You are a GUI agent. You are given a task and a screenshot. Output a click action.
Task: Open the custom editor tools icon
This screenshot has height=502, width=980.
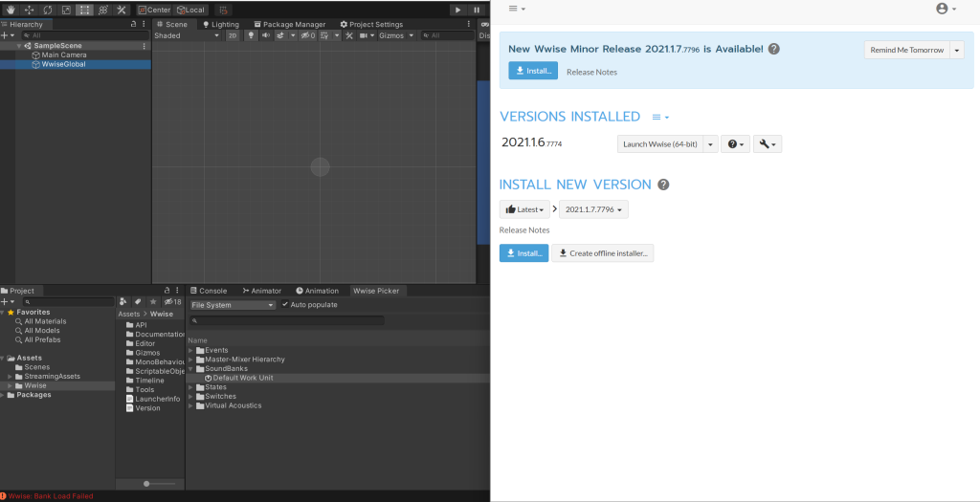click(x=122, y=10)
